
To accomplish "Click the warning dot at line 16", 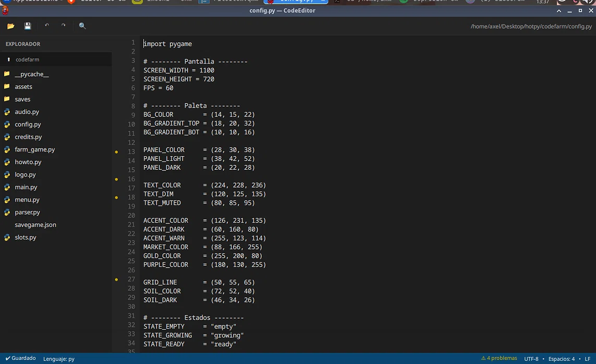I will click(x=116, y=179).
